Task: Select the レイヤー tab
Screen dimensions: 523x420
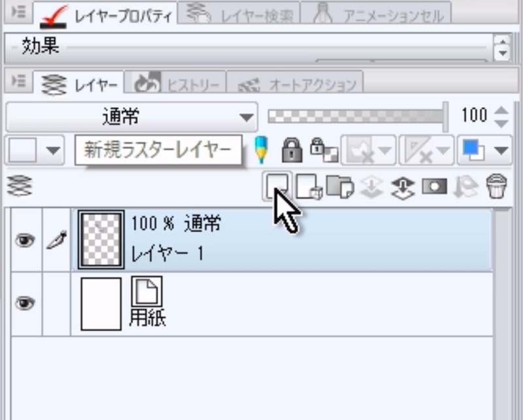Action: [x=78, y=82]
